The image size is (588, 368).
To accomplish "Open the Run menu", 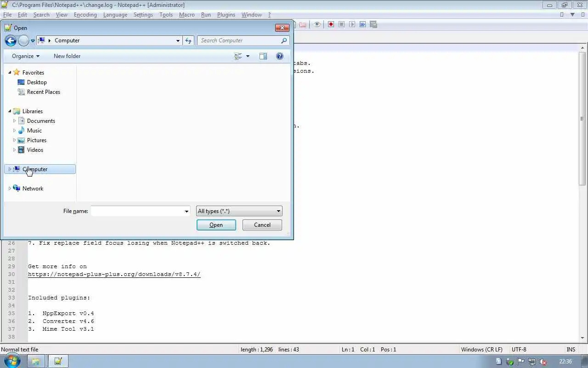I will [x=206, y=15].
